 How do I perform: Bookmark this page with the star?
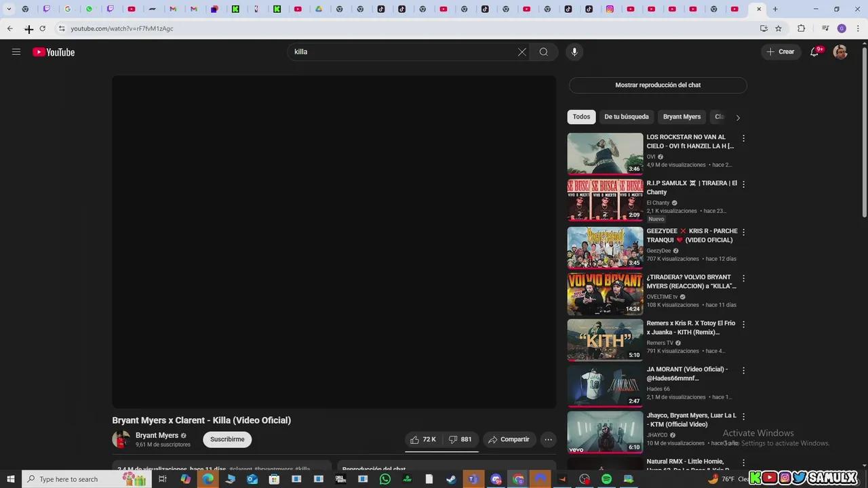tap(778, 28)
